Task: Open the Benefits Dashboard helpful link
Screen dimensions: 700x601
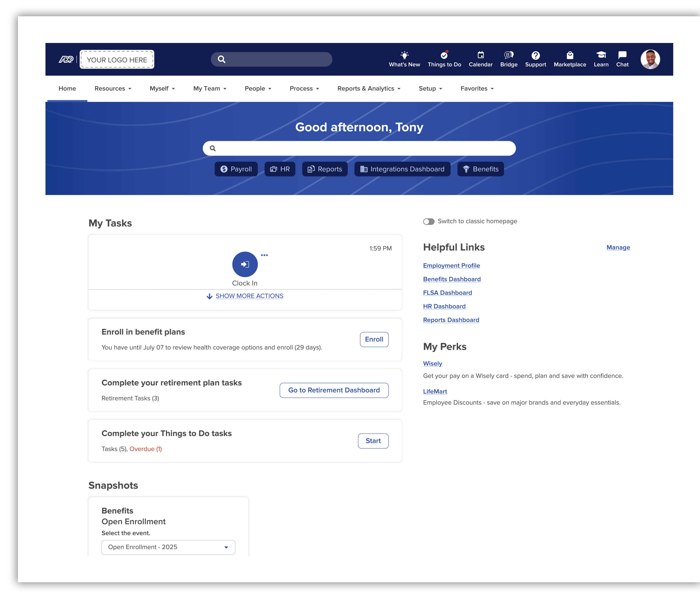Action: click(x=452, y=279)
